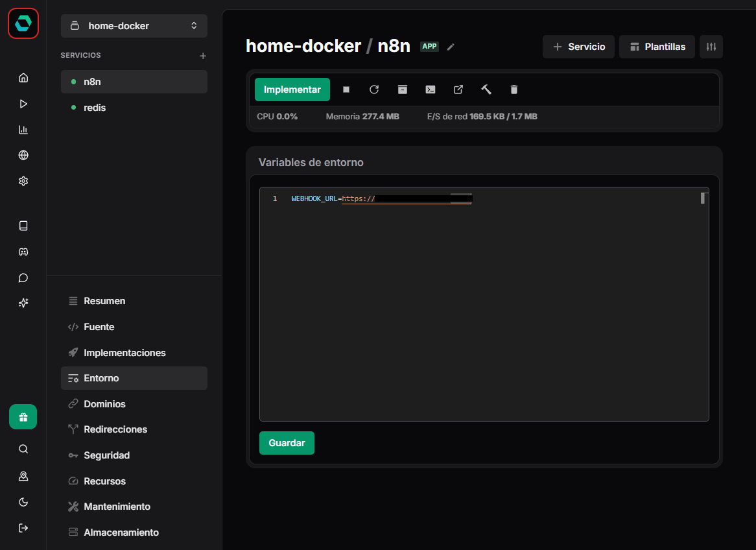Open the Resumen section
756x550 pixels.
(x=134, y=301)
